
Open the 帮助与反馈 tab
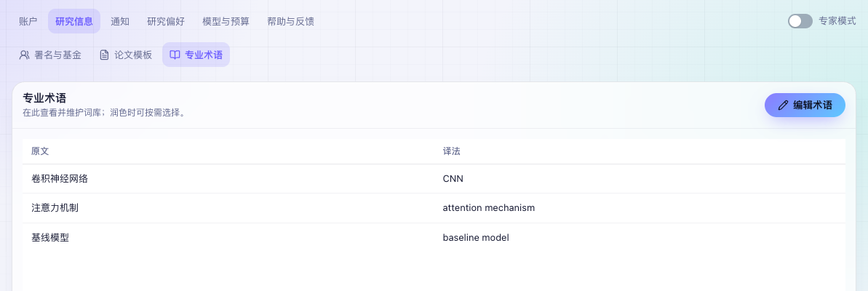[x=290, y=22]
